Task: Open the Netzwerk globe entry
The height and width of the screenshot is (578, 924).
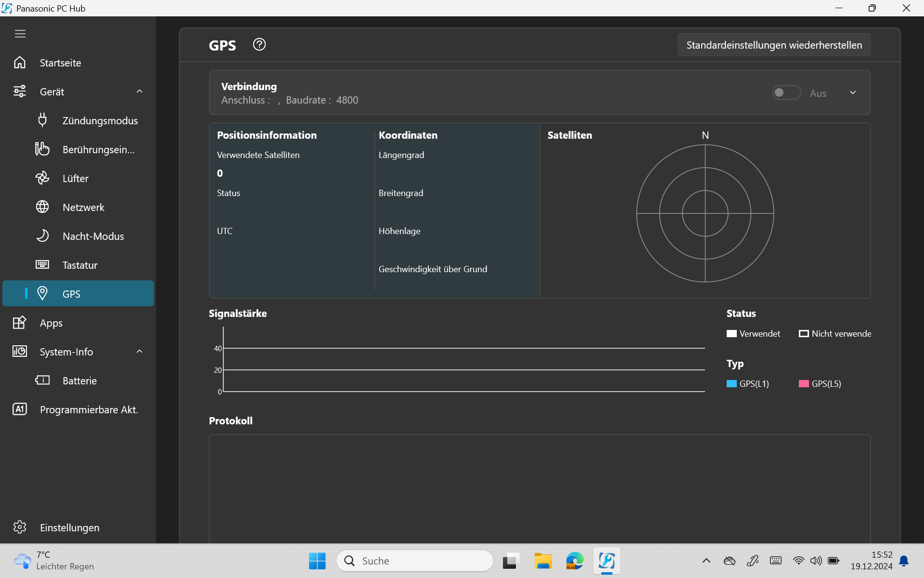Action: [x=42, y=207]
